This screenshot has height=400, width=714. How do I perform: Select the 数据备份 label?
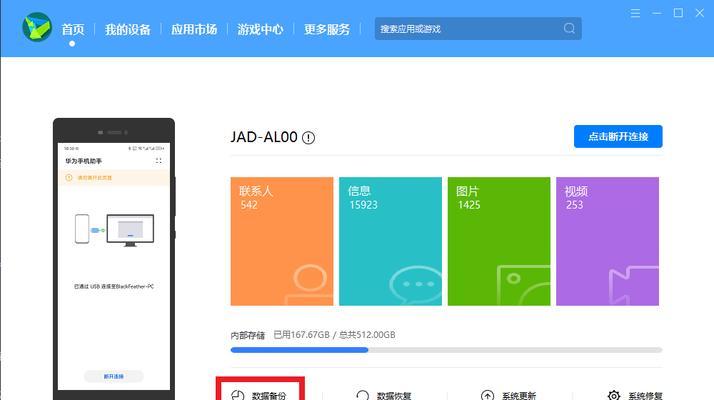[269, 395]
